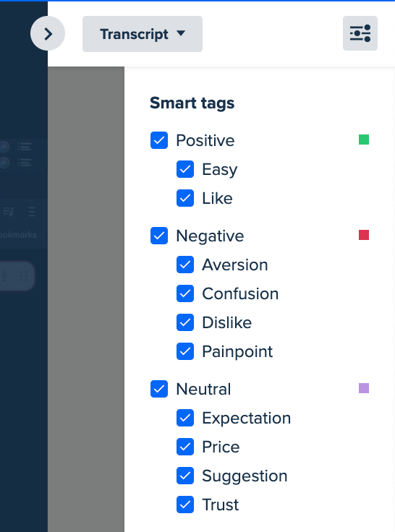Toggle the Expectation checkbox
Image resolution: width=395 pixels, height=532 pixels.
point(185,418)
